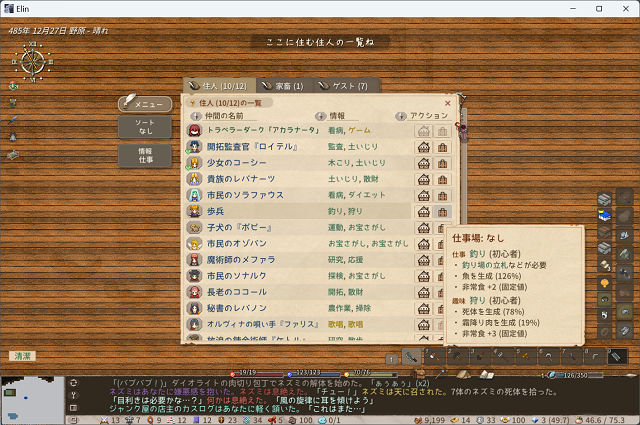Click the house icon for 市民のオゾバン
The height and width of the screenshot is (425, 640).
424,244
